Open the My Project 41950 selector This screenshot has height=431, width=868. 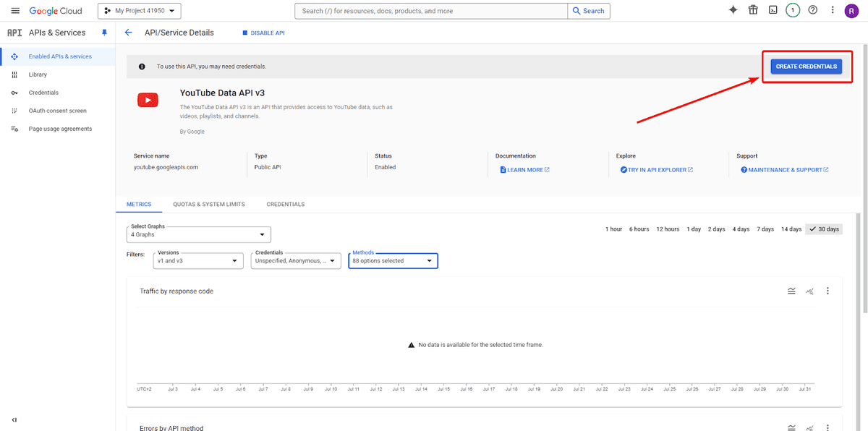tap(139, 11)
